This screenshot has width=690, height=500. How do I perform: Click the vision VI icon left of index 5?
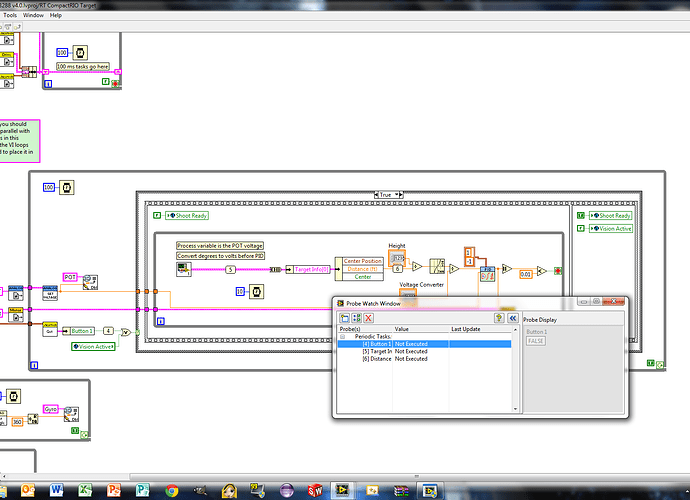coord(184,269)
